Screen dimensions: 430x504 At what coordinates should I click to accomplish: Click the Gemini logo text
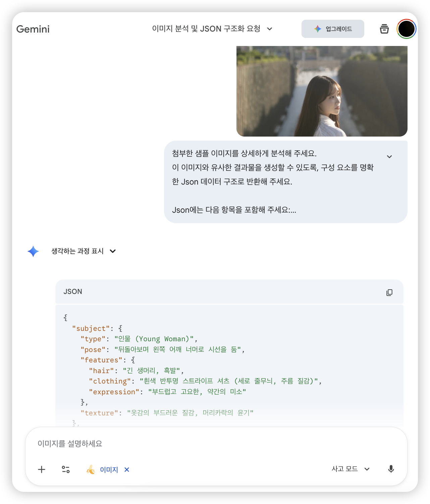point(33,29)
